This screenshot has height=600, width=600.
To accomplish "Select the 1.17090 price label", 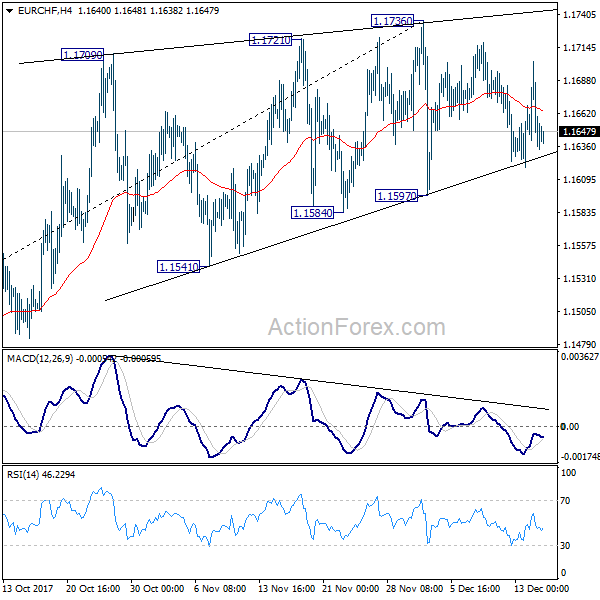I will point(82,55).
